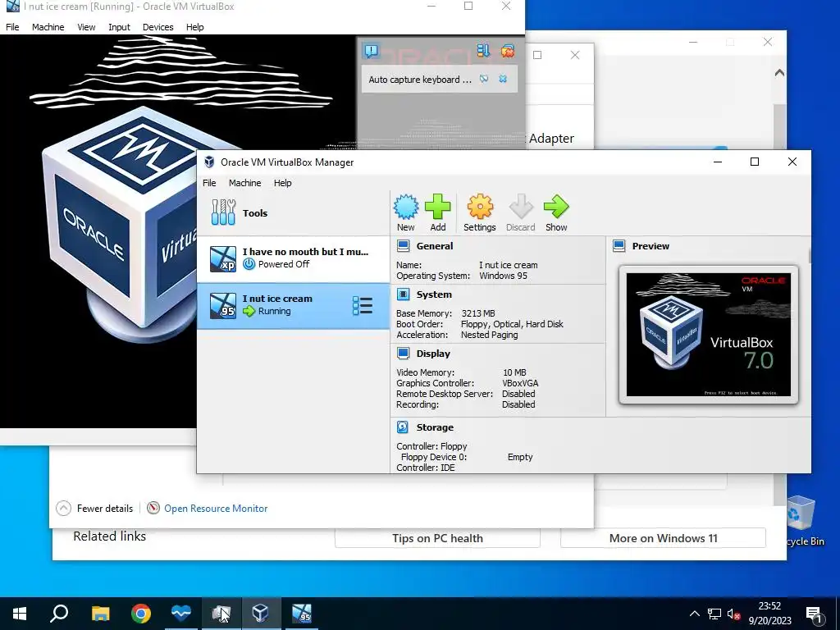Click the muted volume tray icon
Screen dimensions: 840x630
pos(733,614)
